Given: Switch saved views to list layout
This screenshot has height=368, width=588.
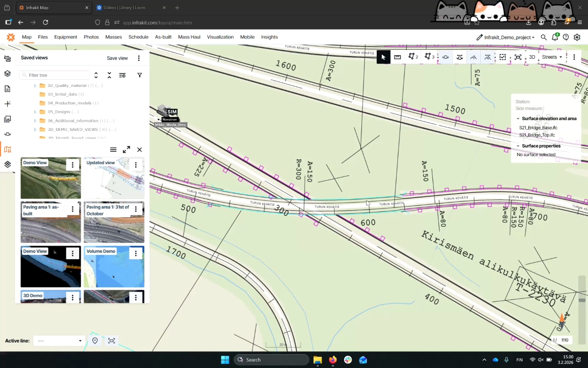Looking at the screenshot, I should 113,150.
